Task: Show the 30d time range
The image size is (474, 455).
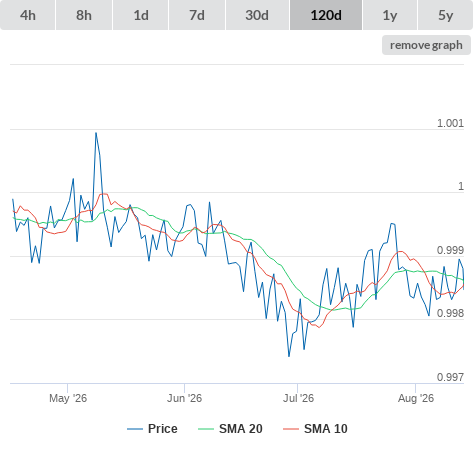Action: [257, 15]
